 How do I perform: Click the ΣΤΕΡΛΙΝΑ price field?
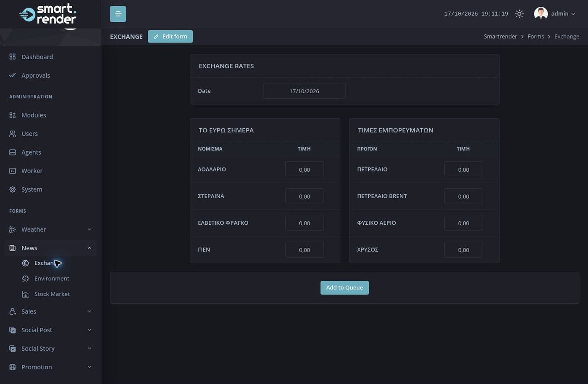point(304,196)
